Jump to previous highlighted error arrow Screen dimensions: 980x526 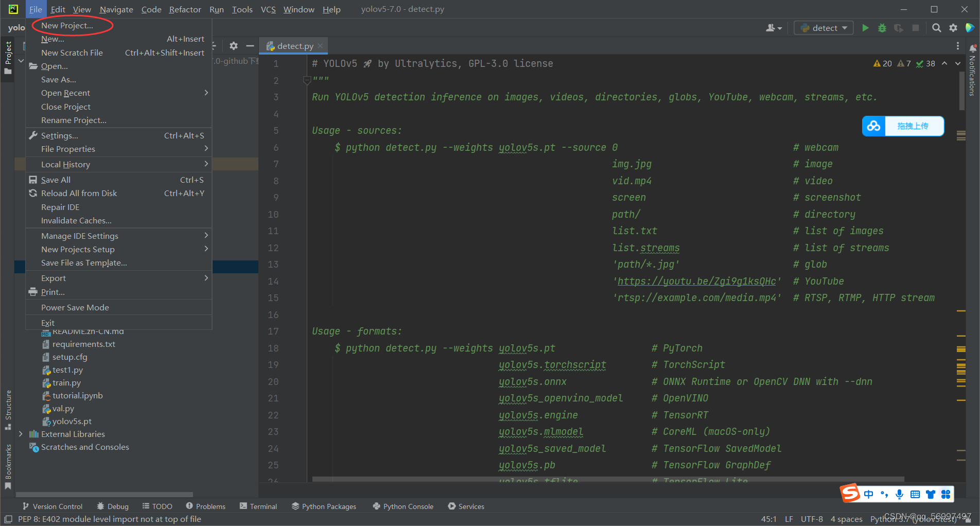click(x=944, y=63)
